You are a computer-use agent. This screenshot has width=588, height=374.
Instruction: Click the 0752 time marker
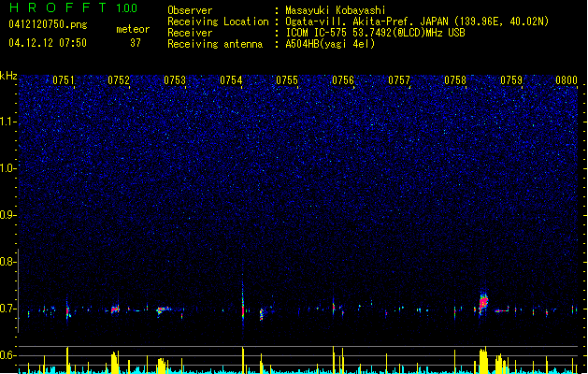tap(119, 80)
